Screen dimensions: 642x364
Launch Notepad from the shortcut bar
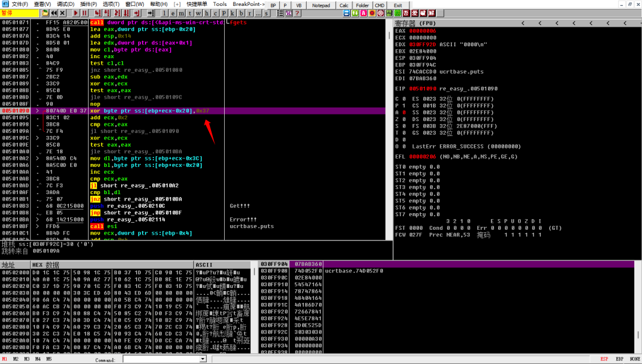pos(321,5)
